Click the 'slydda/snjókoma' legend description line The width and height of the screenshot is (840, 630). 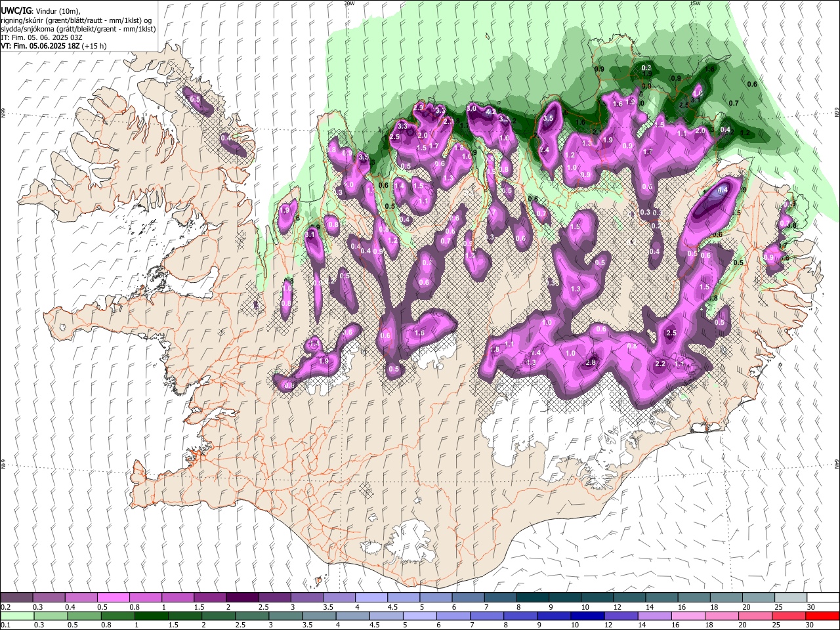coord(78,29)
